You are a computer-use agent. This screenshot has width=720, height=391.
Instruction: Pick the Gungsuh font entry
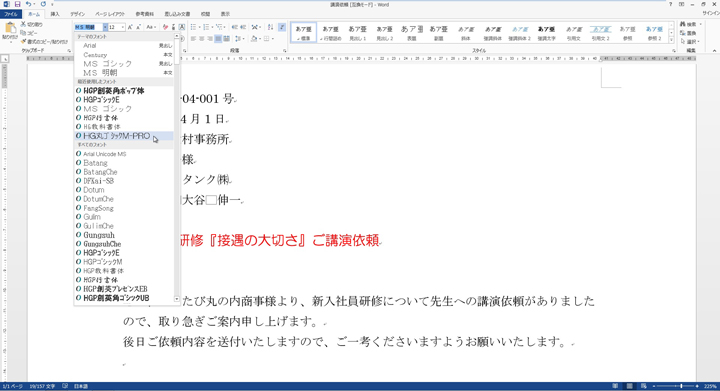pos(124,235)
